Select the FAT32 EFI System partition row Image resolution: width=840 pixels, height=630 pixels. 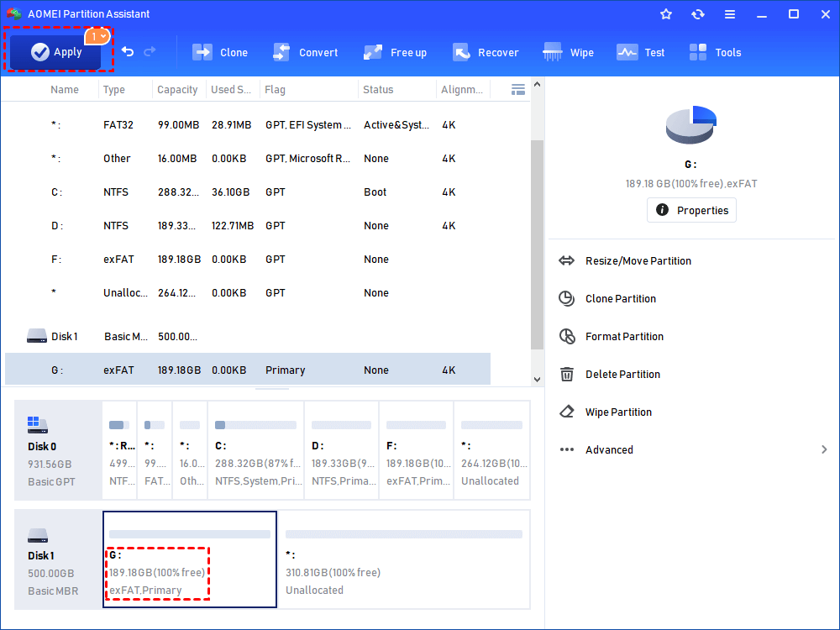(248, 125)
